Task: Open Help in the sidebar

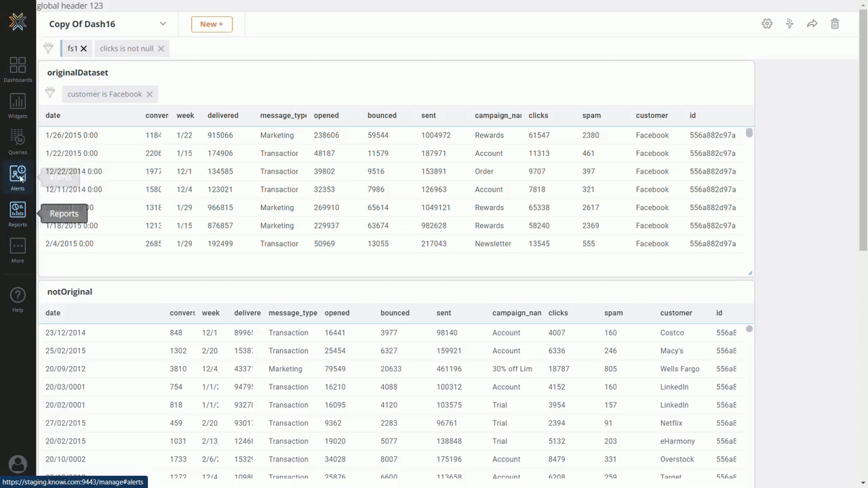Action: [18, 299]
